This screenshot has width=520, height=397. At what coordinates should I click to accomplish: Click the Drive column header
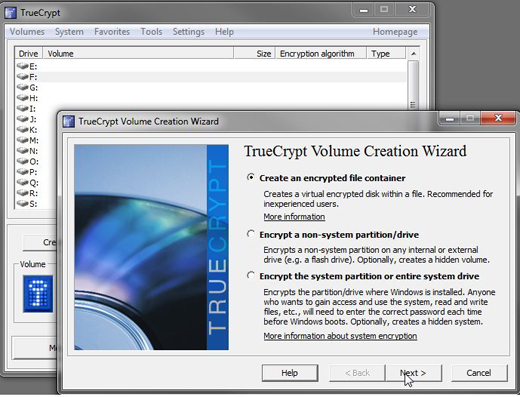pyautogui.click(x=29, y=53)
